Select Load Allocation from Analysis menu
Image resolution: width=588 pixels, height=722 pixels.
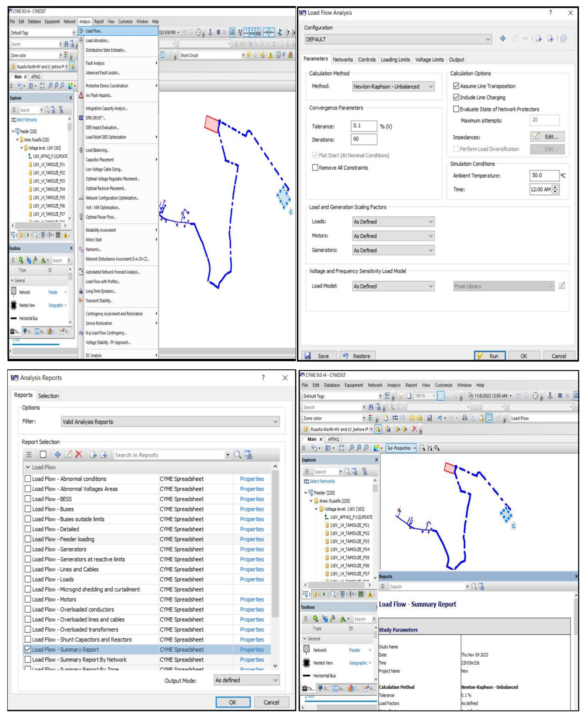tap(98, 41)
